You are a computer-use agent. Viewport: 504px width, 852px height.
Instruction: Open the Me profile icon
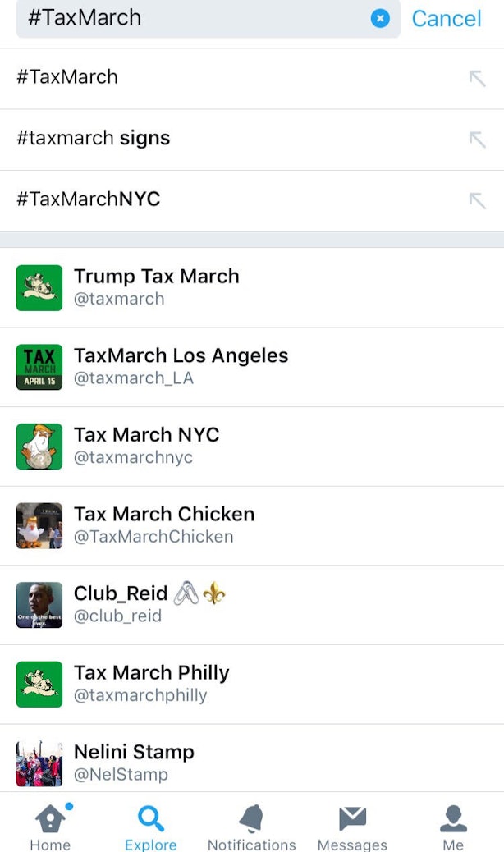[x=453, y=818]
